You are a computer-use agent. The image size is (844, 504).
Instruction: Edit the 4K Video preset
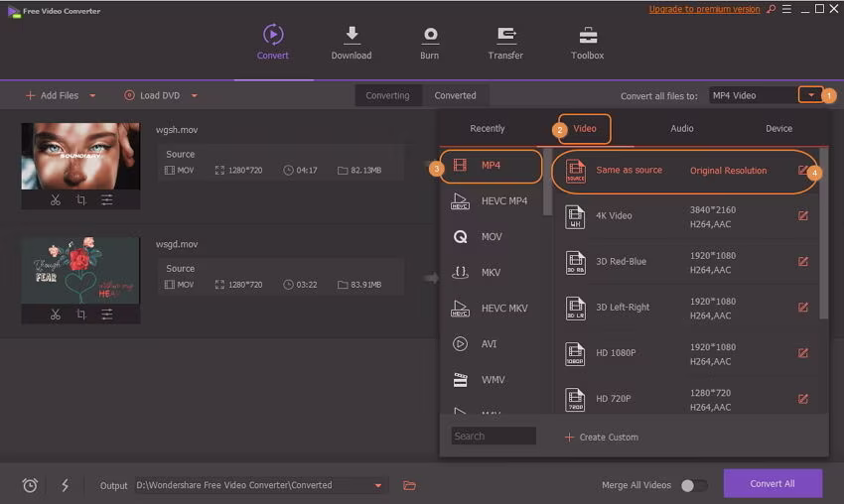pyautogui.click(x=802, y=215)
